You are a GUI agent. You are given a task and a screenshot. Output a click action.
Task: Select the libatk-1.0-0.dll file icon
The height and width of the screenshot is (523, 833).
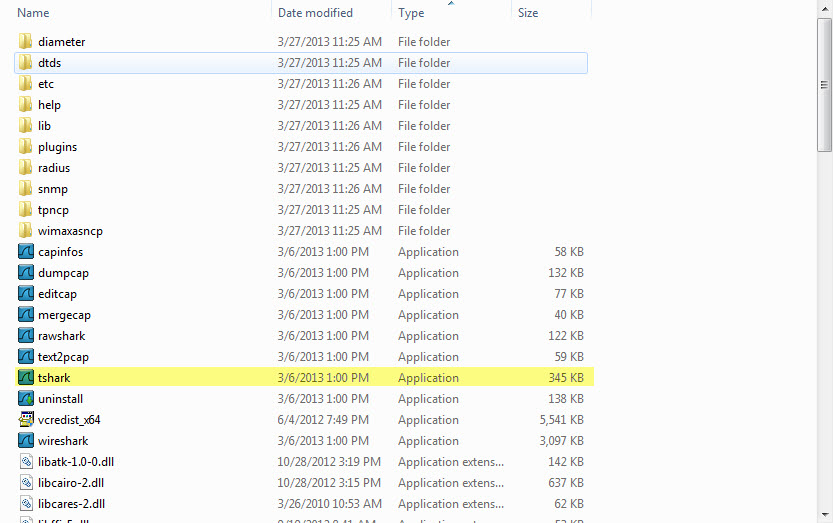pyautogui.click(x=26, y=462)
